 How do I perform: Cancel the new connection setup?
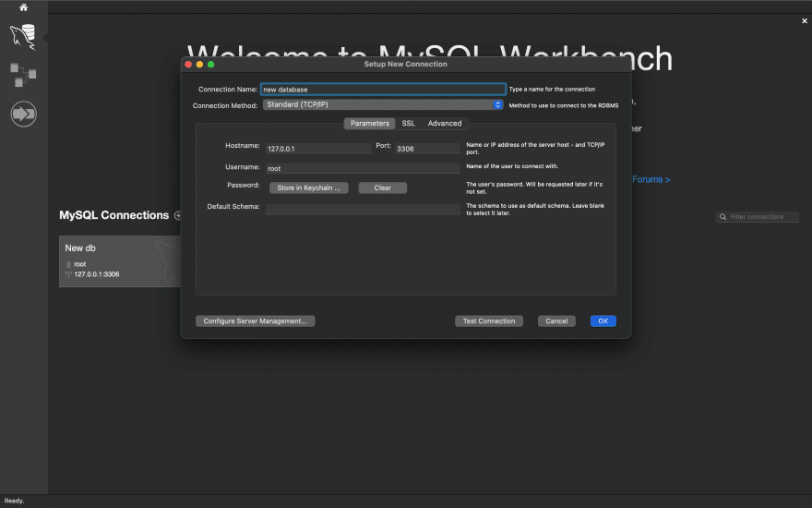556,321
